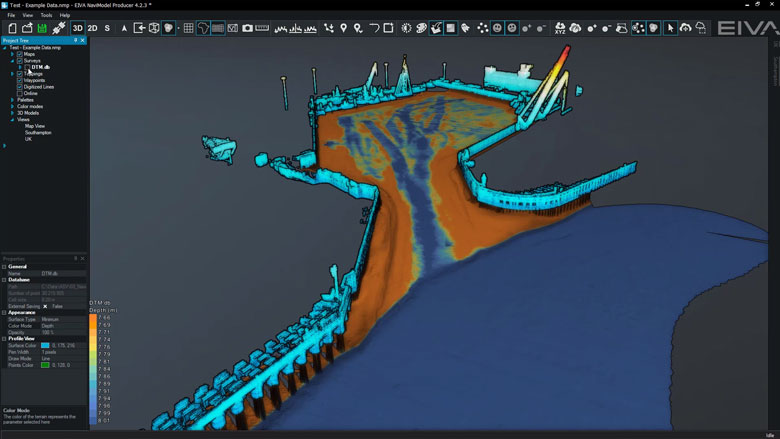Select the arrow pointer tool

click(671, 28)
